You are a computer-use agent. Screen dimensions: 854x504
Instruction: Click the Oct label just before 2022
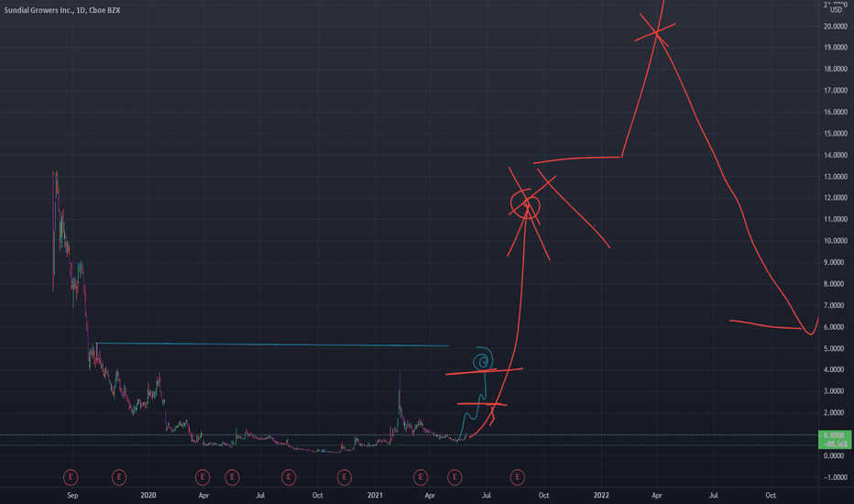[x=543, y=495]
